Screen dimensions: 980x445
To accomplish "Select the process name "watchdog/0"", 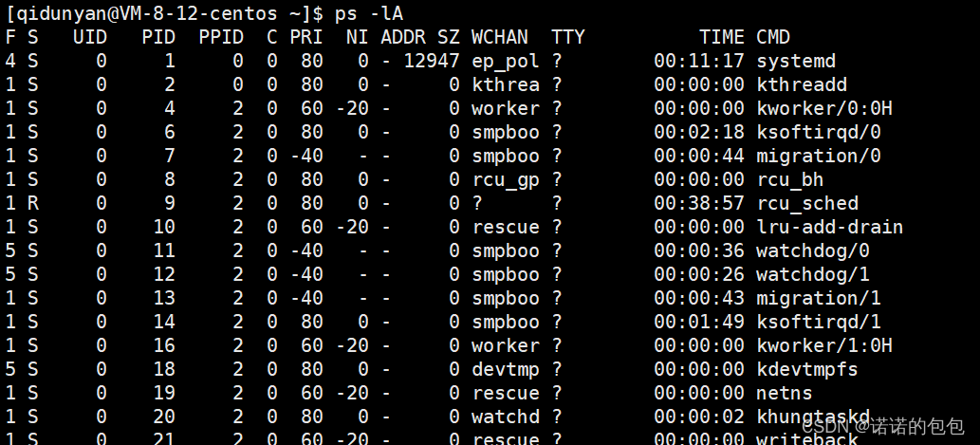I will [812, 250].
